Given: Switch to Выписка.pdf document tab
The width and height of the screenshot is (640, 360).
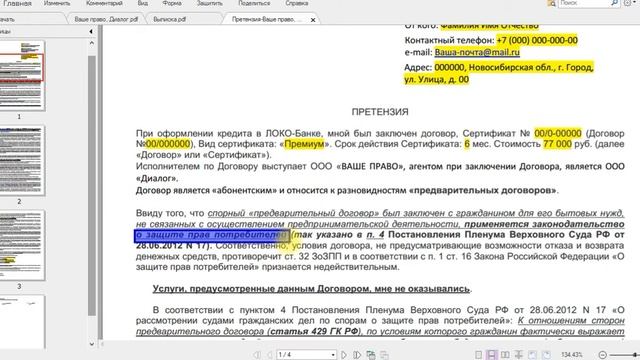Looking at the screenshot, I should coord(170,19).
